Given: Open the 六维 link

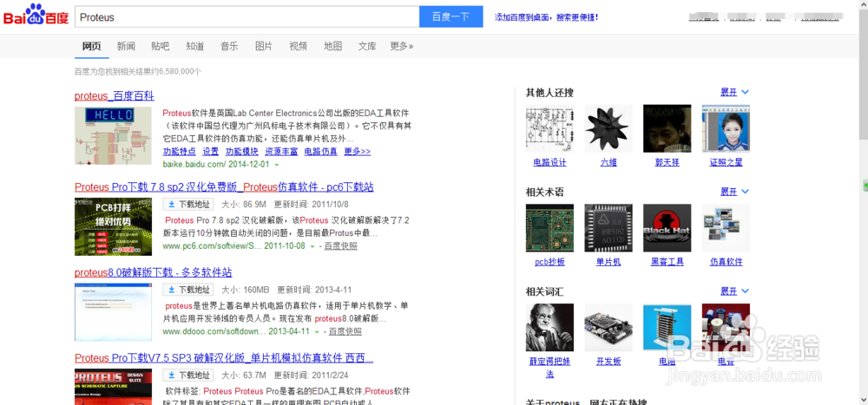Looking at the screenshot, I should (x=608, y=162).
